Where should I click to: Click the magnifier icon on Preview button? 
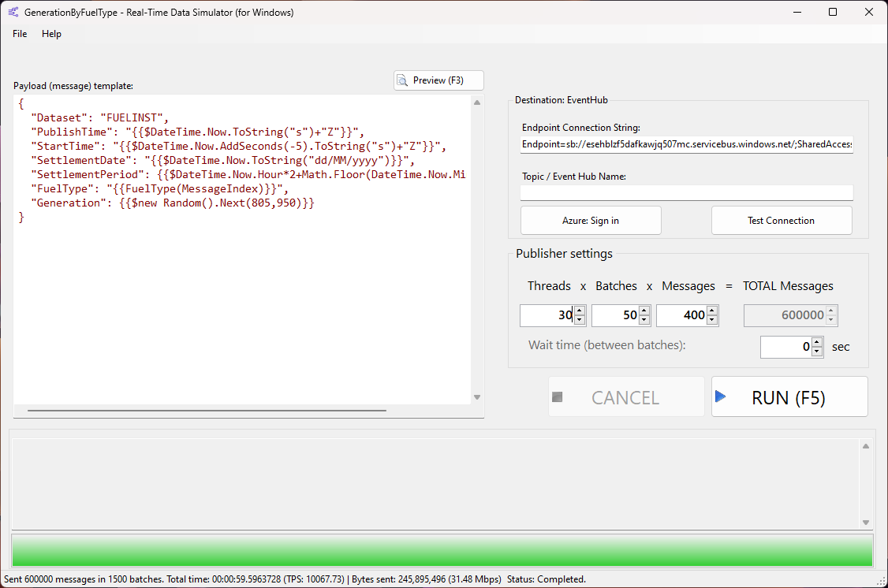coord(402,81)
